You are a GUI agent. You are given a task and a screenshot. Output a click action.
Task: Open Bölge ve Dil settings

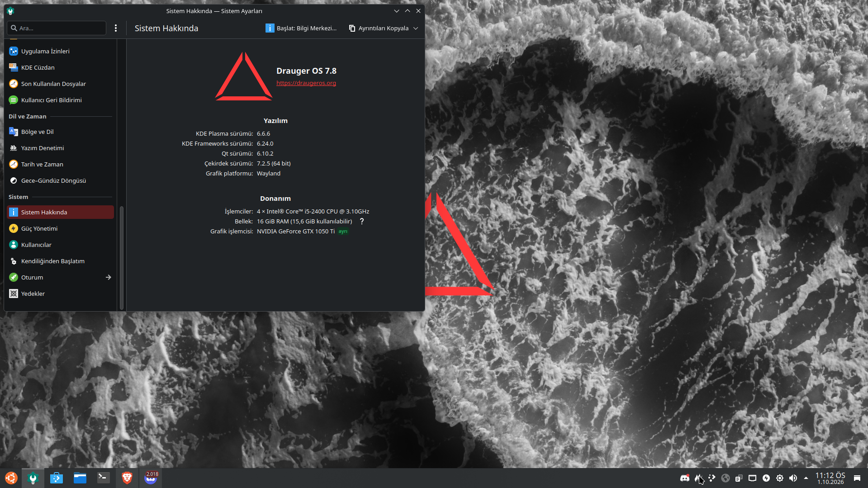pyautogui.click(x=60, y=132)
